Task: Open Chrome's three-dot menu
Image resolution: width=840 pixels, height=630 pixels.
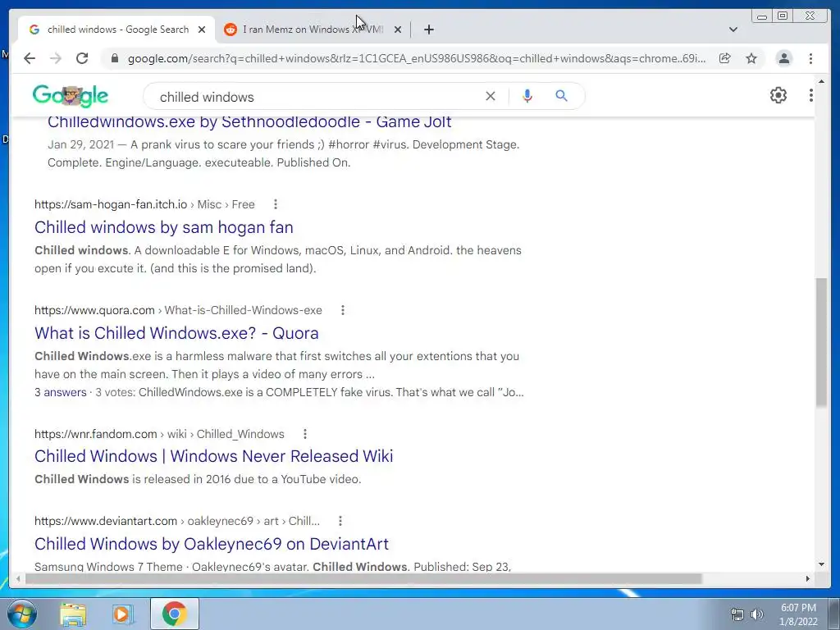Action: [810, 58]
